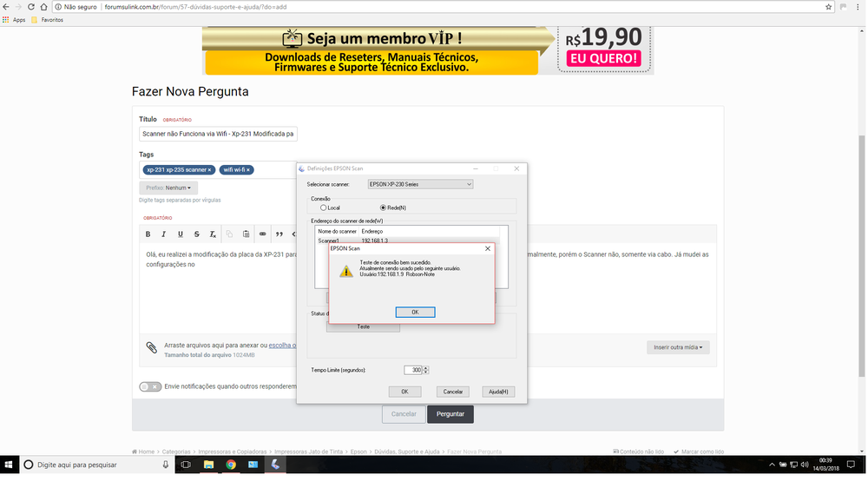The height and width of the screenshot is (488, 868).
Task: Click Cancelar in Definições EPSON Scan
Action: pyautogui.click(x=453, y=392)
